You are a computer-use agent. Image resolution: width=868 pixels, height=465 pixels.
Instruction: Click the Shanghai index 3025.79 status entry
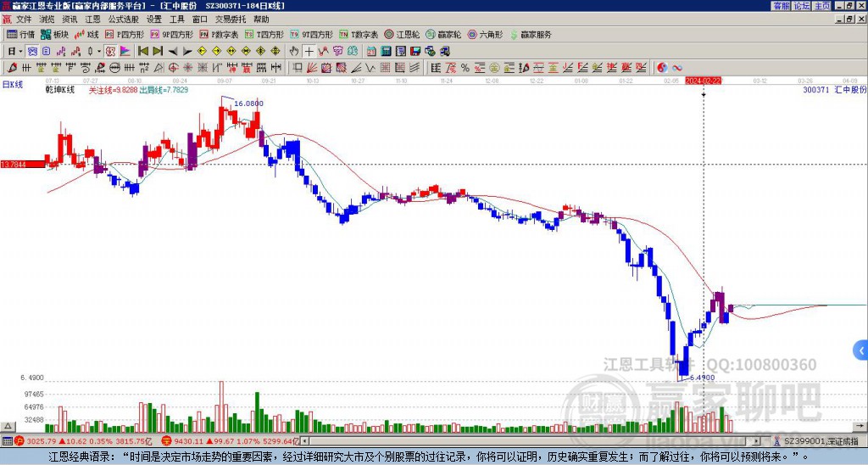[83, 441]
